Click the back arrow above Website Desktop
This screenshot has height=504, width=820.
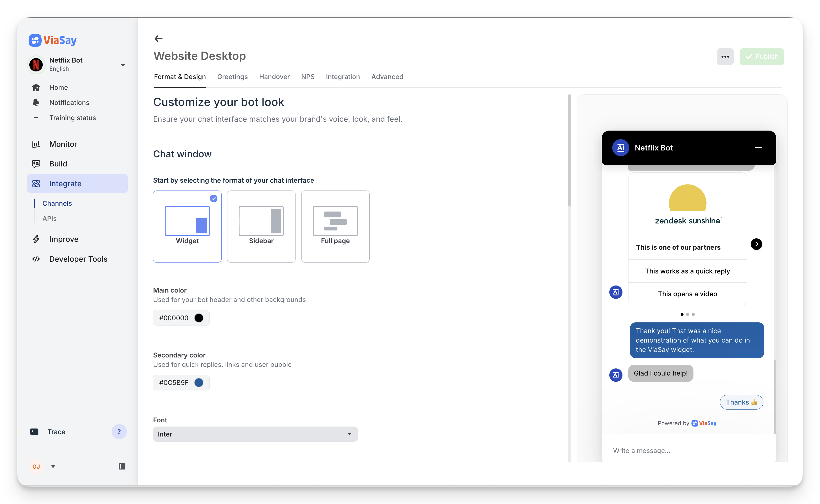tap(158, 39)
